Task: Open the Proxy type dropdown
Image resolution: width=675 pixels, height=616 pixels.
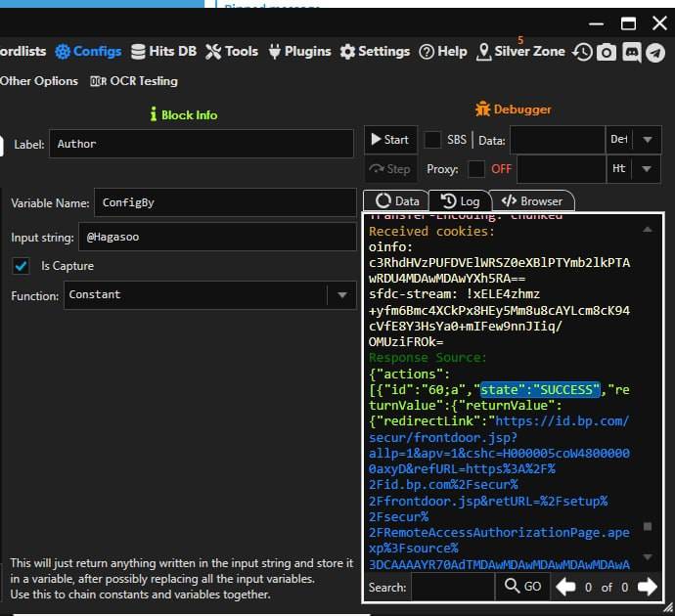Action: coord(648,168)
